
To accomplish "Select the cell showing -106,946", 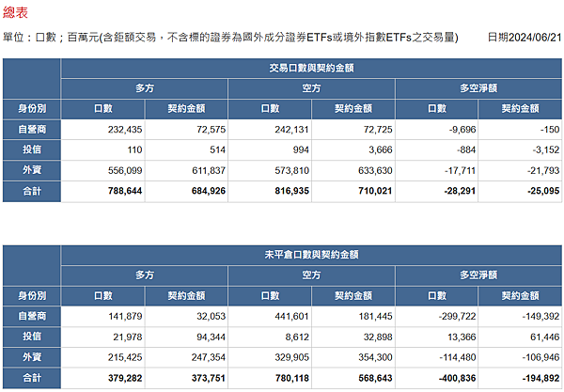I will 520,357.
